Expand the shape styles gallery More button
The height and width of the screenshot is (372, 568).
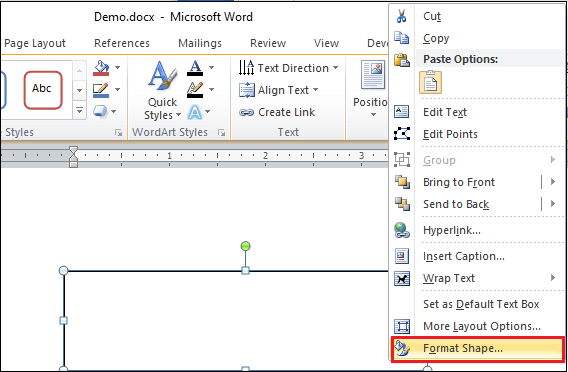80,110
